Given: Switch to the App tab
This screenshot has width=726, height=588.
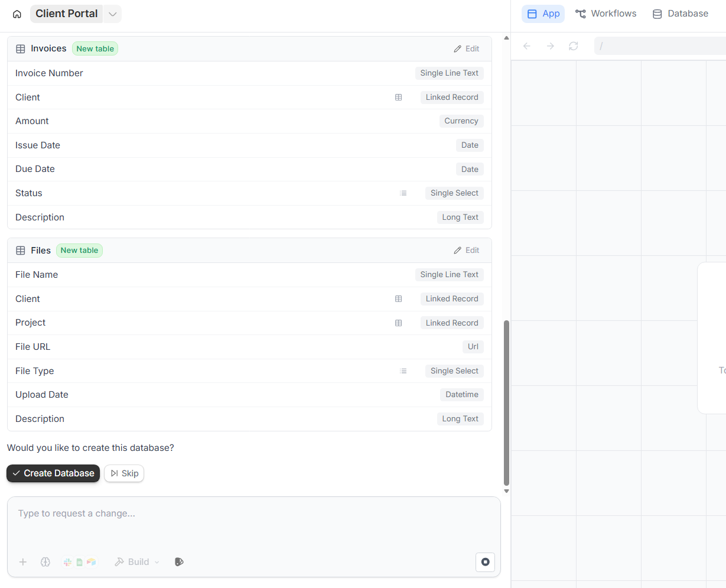Looking at the screenshot, I should pyautogui.click(x=543, y=14).
